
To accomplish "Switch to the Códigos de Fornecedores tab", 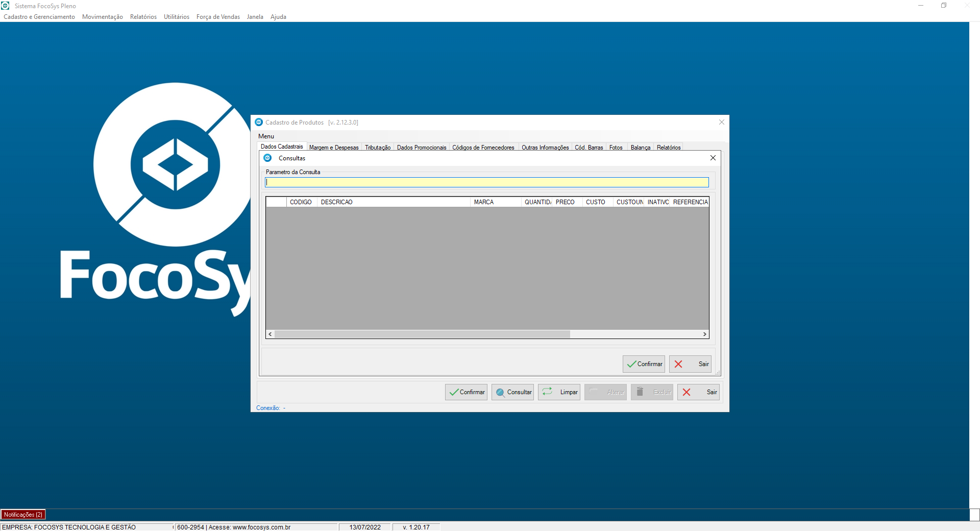I will click(483, 148).
